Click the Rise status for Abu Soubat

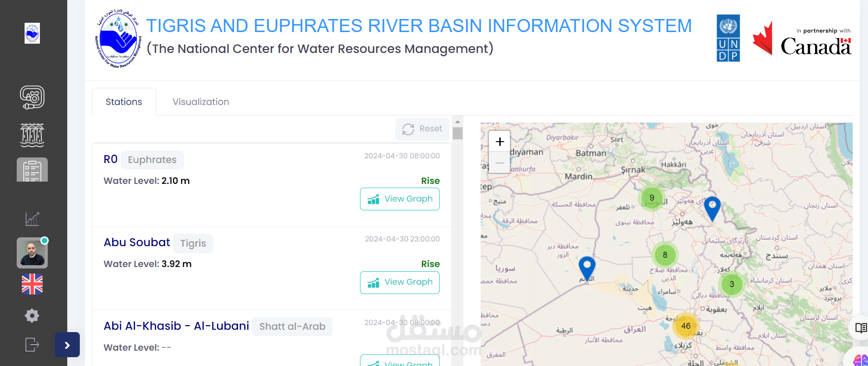[x=431, y=264]
